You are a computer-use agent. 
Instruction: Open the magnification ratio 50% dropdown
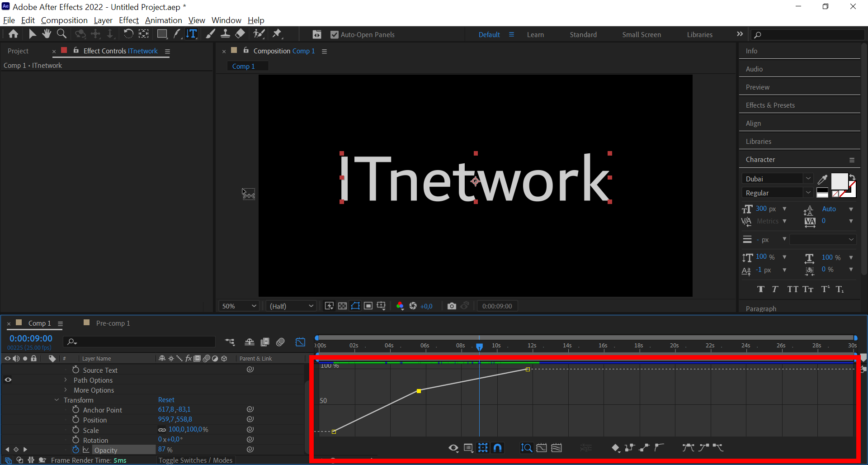238,306
